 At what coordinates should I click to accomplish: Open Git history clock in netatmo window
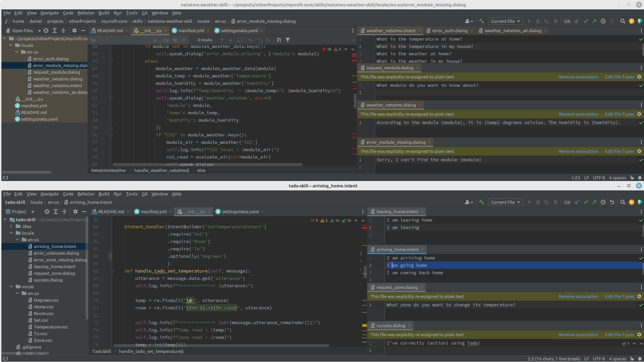(x=603, y=21)
